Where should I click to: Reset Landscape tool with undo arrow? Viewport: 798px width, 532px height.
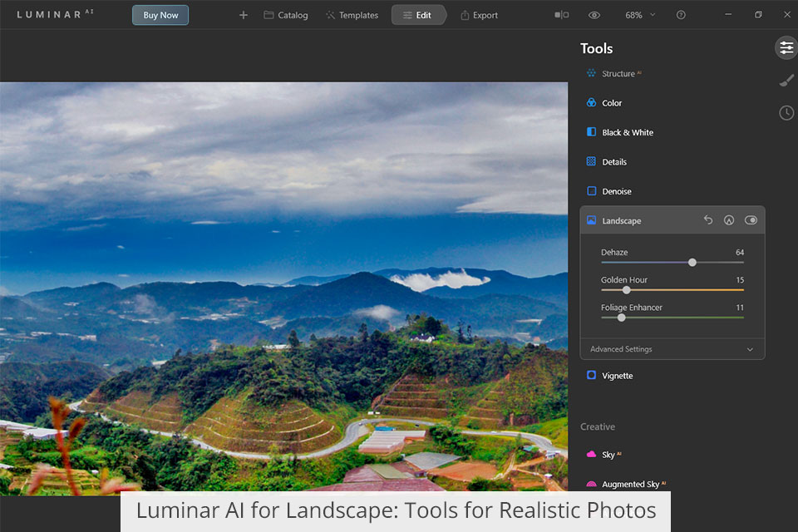coord(708,220)
